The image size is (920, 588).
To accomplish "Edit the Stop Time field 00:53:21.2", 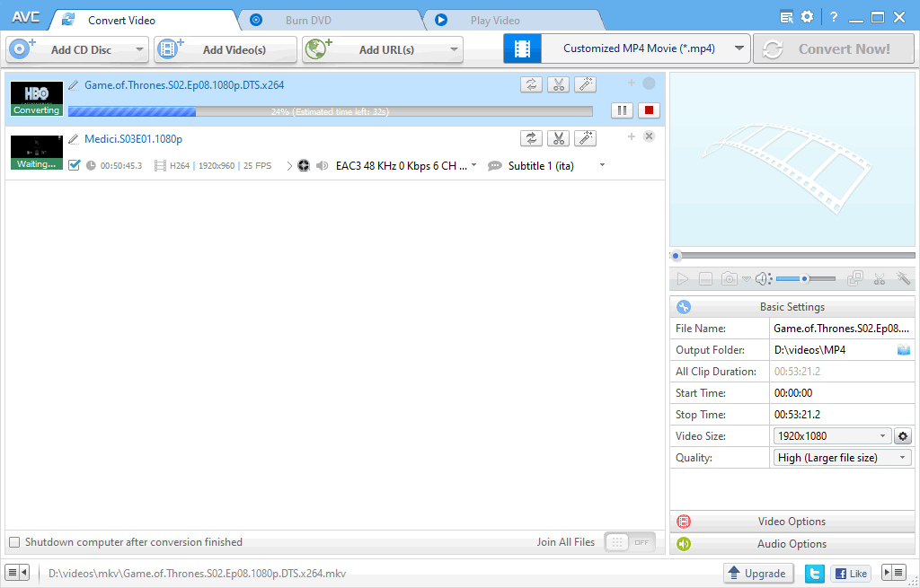I will [842, 415].
